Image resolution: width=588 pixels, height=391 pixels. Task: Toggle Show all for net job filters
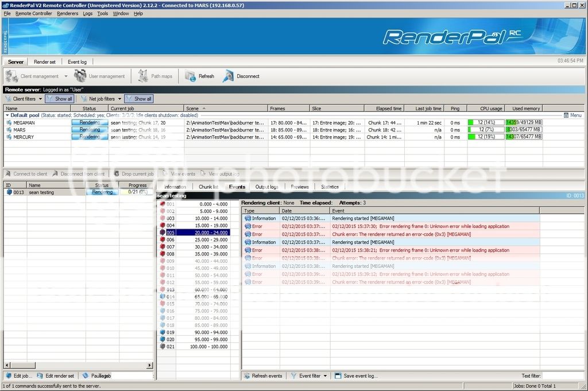(139, 99)
